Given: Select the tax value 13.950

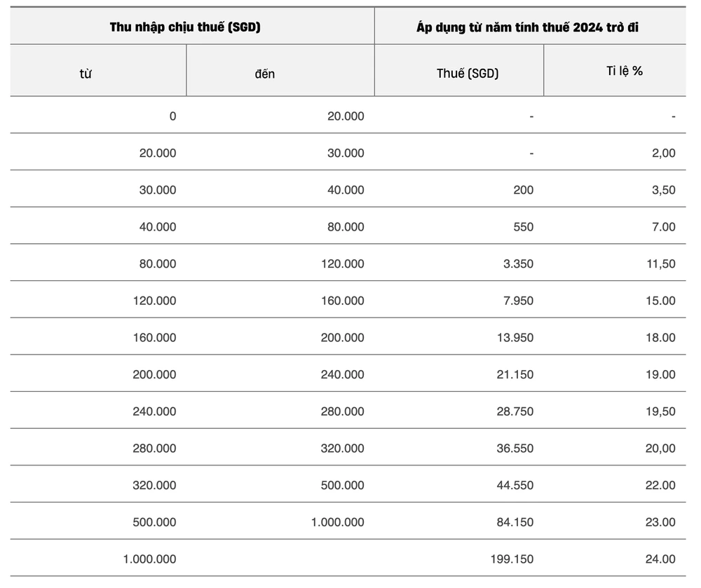Looking at the screenshot, I should click(x=512, y=338).
